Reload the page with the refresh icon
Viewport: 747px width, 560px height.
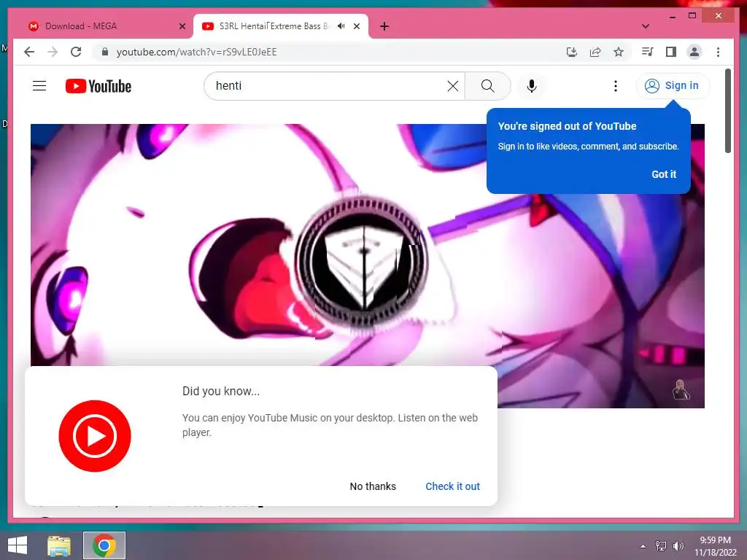[76, 52]
